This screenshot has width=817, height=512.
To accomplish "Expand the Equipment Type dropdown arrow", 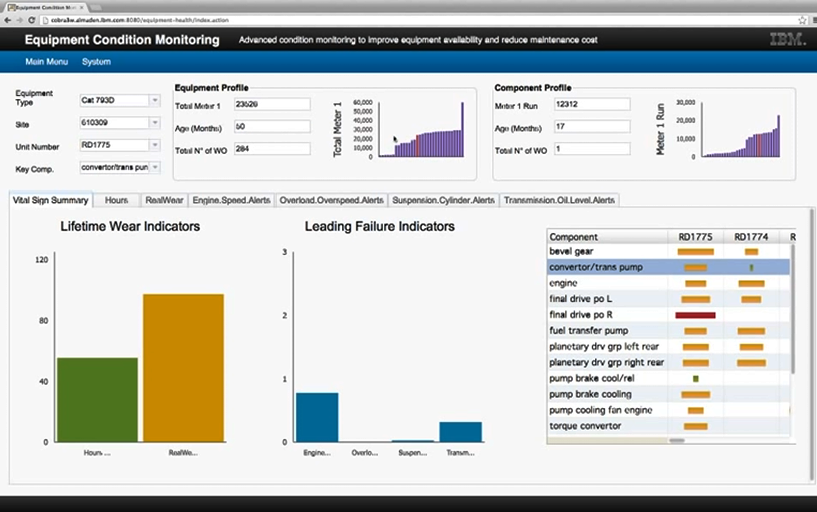I will point(155,100).
